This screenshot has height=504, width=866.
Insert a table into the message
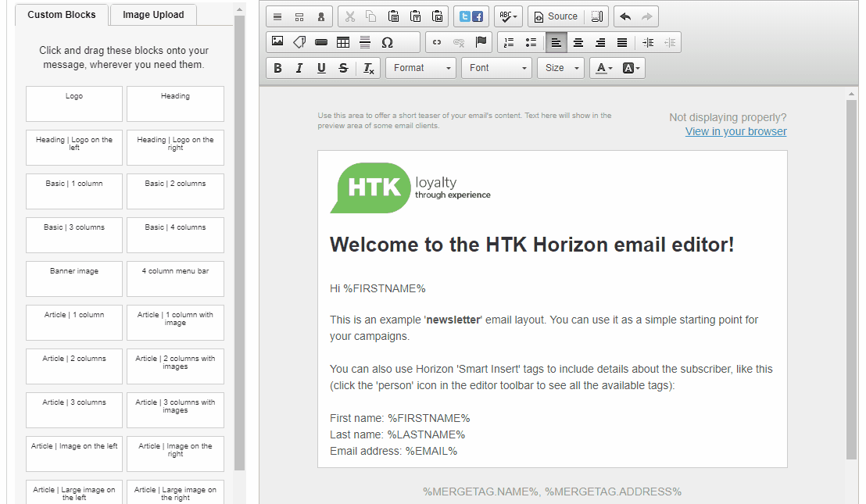click(x=343, y=42)
